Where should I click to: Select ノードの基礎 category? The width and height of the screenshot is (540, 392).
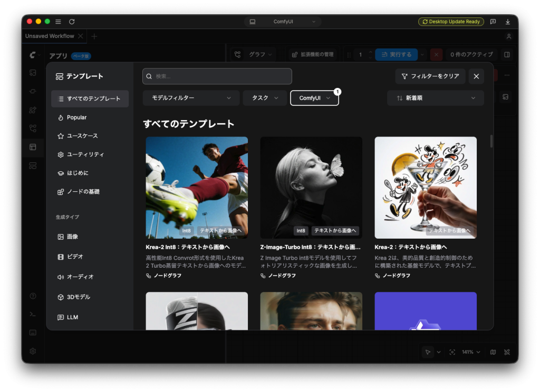[90, 191]
